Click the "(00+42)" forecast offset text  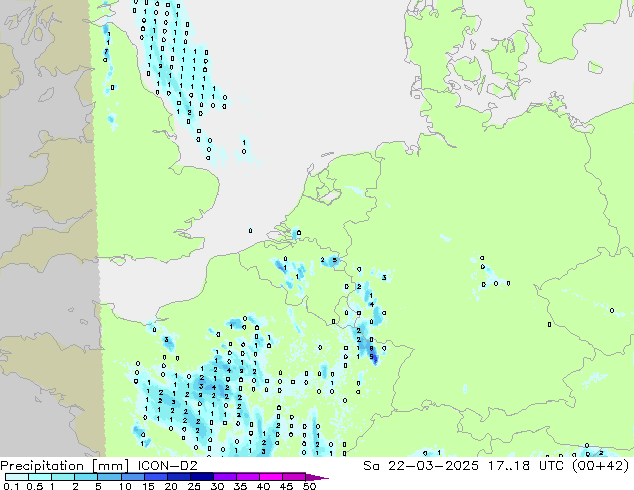coord(600,466)
